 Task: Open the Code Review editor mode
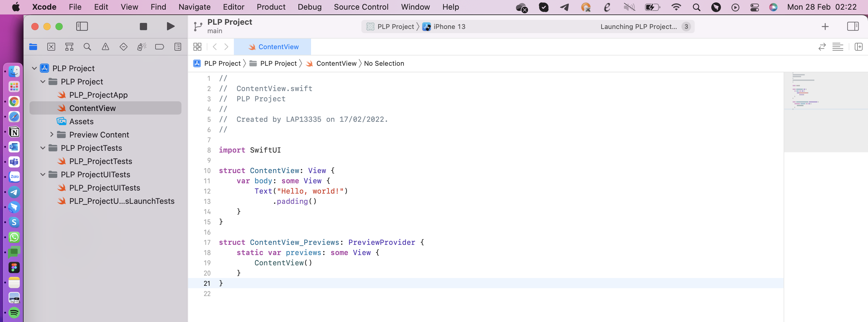(x=822, y=47)
